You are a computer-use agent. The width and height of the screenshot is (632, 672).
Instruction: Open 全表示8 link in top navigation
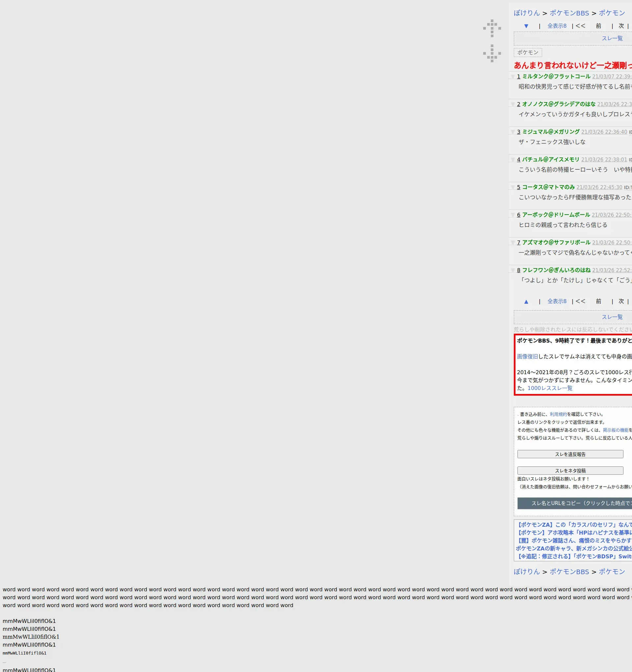point(557,26)
